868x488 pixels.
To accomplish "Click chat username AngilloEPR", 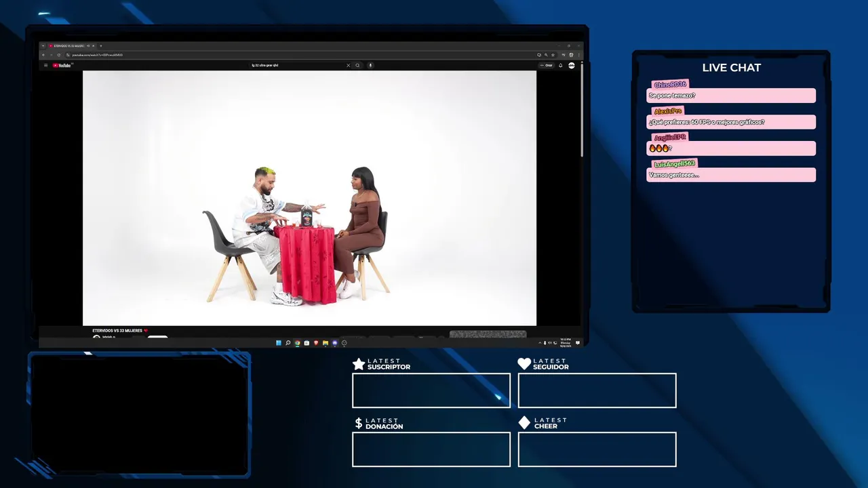I will point(670,138).
